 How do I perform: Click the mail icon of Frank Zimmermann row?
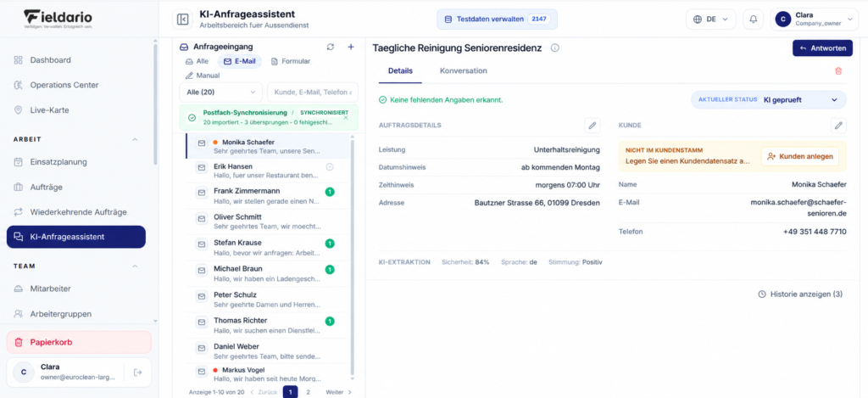(x=202, y=193)
